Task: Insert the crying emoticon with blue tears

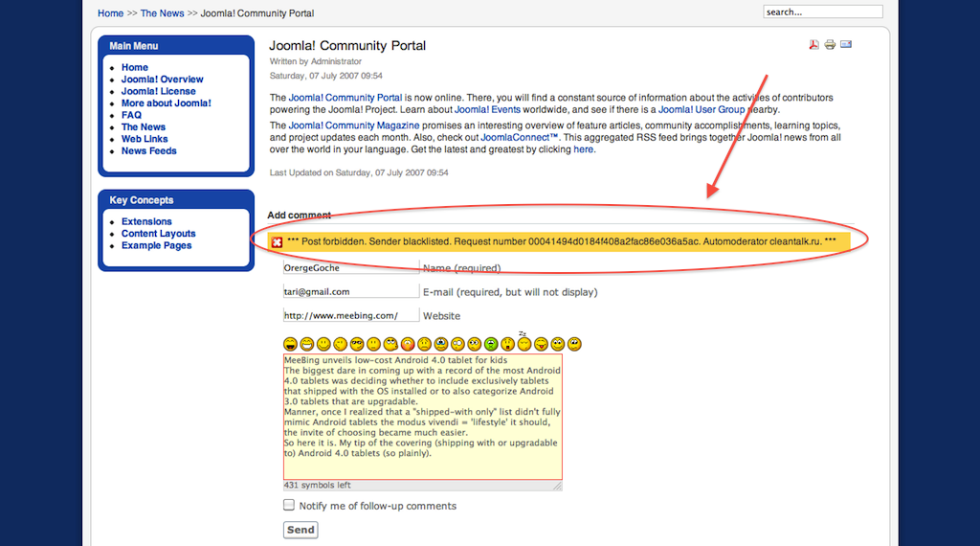Action: pos(440,344)
